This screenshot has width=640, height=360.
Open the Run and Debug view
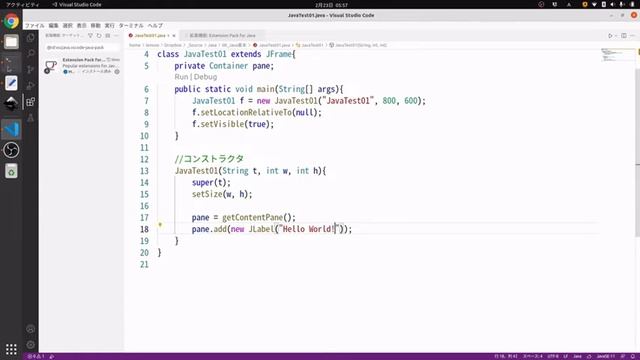[x=31, y=85]
